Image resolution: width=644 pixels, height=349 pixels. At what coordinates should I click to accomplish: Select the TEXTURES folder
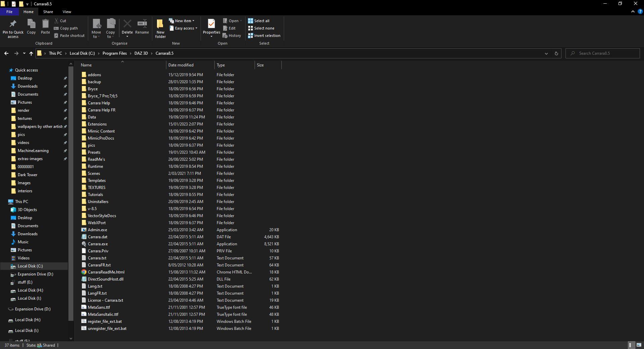[97, 188]
